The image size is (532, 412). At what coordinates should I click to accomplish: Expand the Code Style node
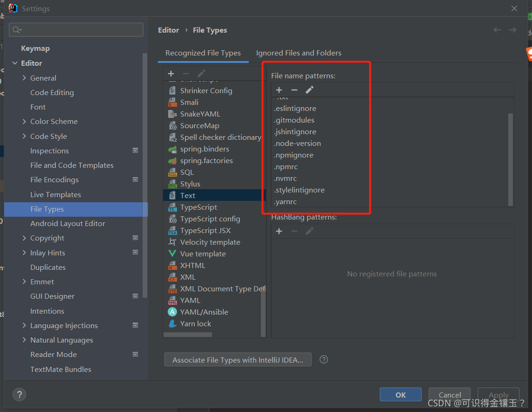(x=24, y=136)
